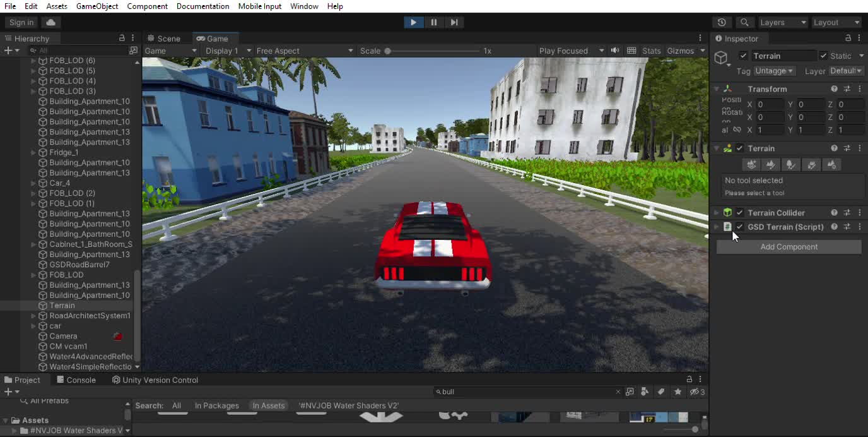Open the global search magnifier icon
The width and height of the screenshot is (868, 437).
click(744, 22)
